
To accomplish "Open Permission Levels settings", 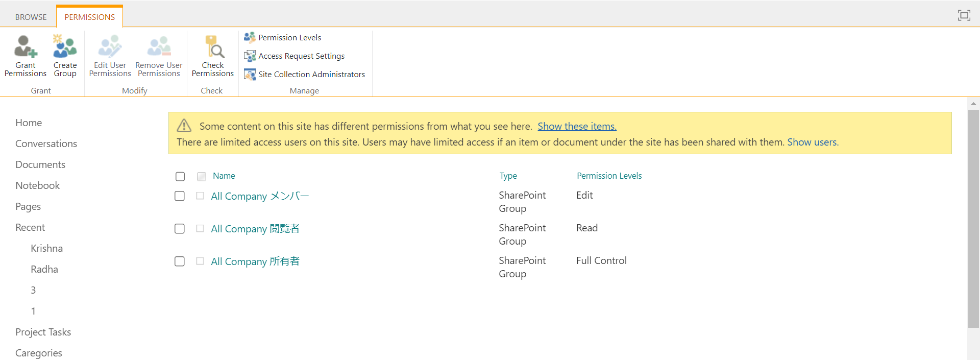I will point(283,37).
